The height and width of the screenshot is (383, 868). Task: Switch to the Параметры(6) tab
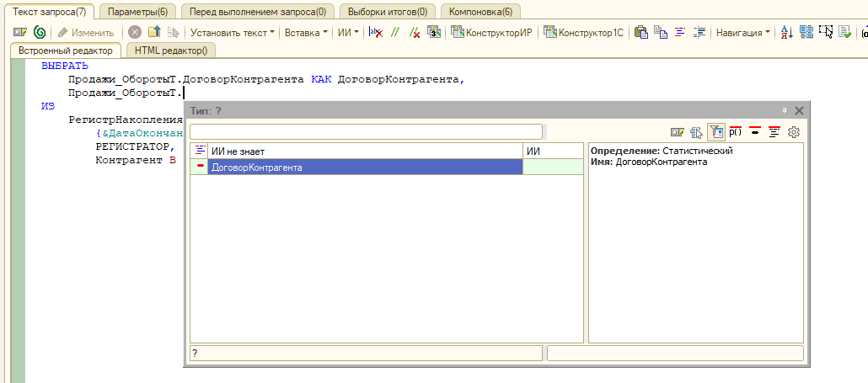(137, 11)
